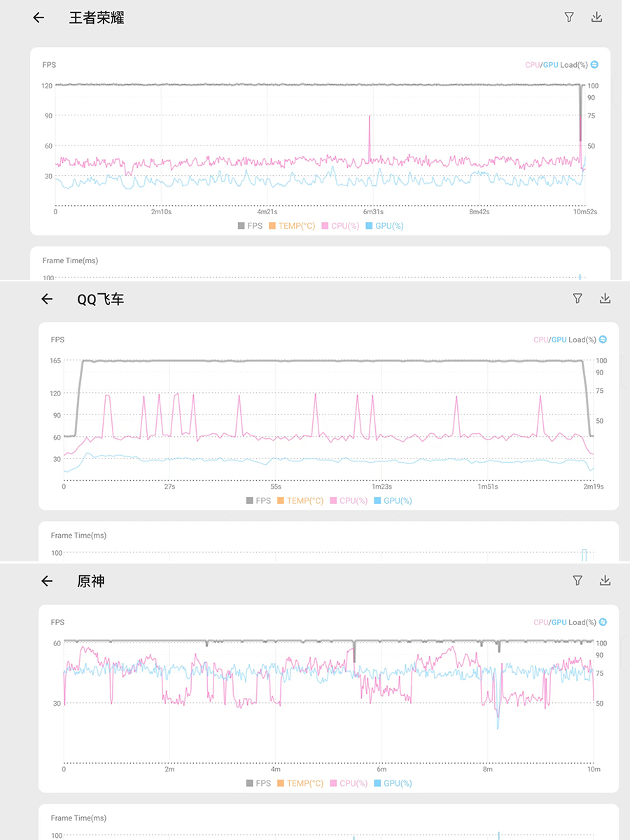Toggle FPS series in 王者荣耀 legend
Screen dimensions: 630x840
click(x=251, y=226)
